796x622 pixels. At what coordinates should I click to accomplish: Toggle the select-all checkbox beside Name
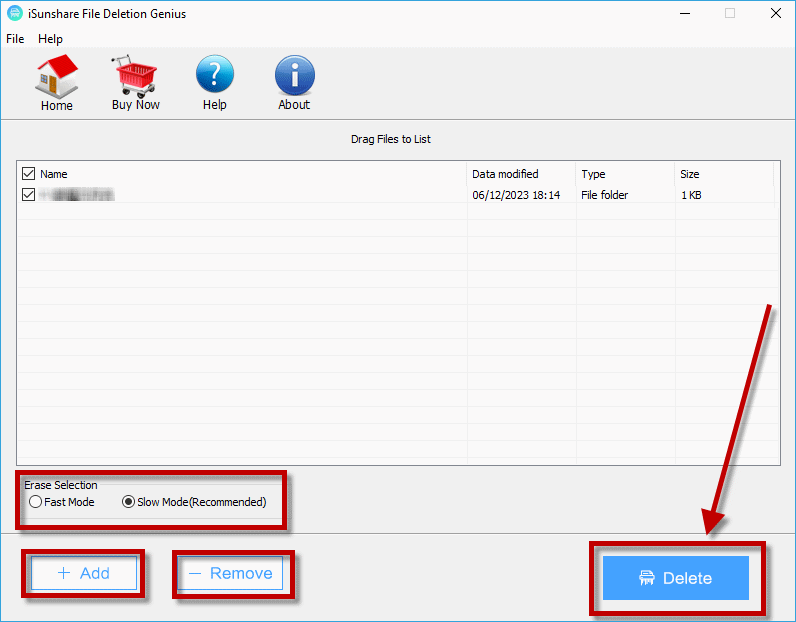[x=28, y=174]
